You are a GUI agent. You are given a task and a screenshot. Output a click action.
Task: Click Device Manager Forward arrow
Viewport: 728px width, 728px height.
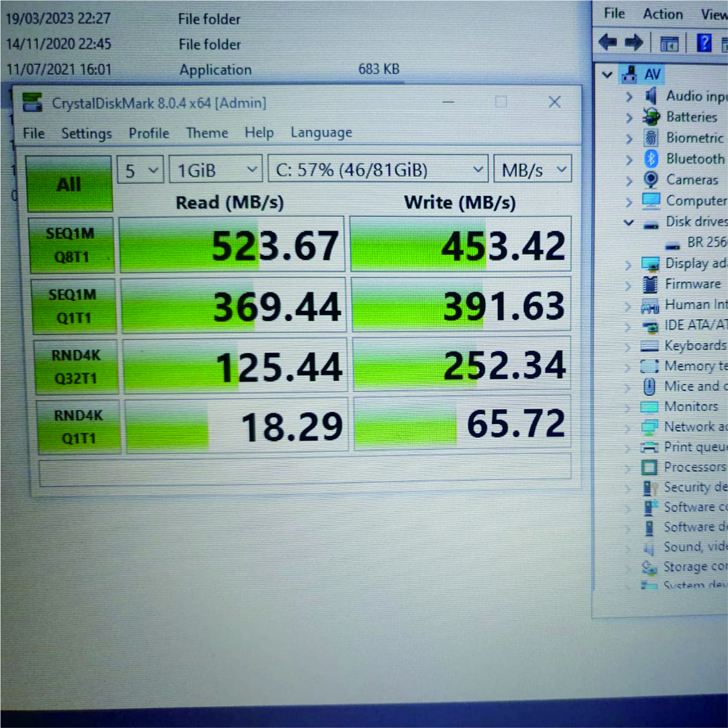point(634,42)
